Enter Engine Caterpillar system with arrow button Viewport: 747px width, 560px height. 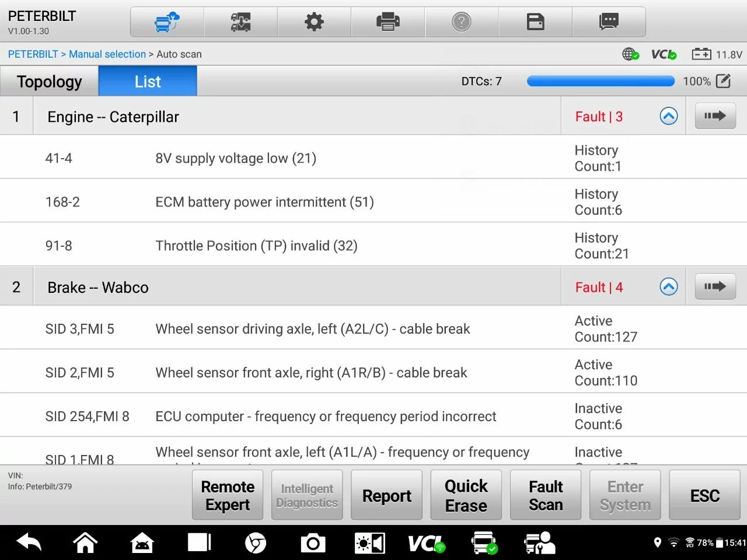pos(715,116)
